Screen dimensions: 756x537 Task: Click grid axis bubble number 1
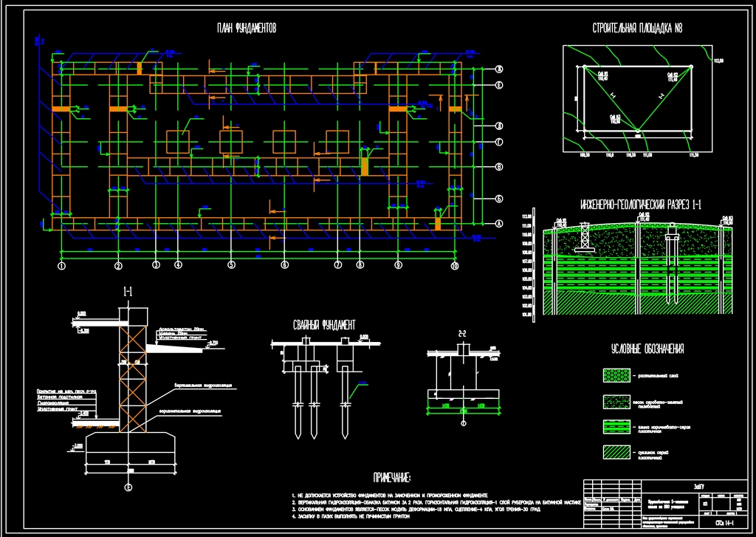(x=62, y=264)
